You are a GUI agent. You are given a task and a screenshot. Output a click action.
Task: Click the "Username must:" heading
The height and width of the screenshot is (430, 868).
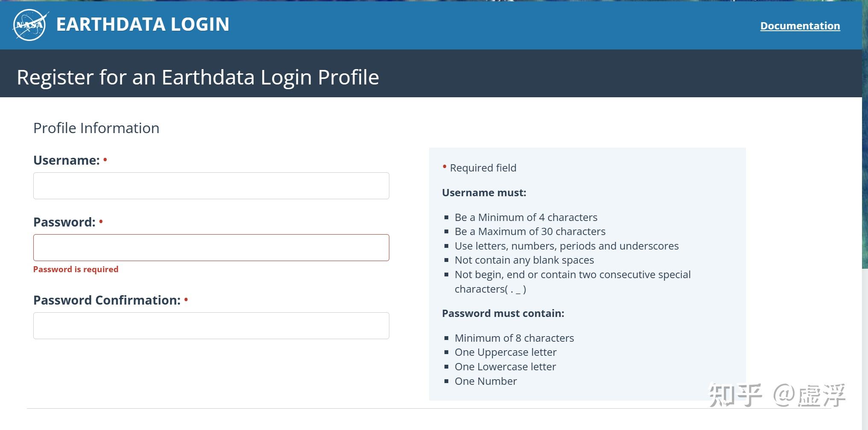(484, 193)
